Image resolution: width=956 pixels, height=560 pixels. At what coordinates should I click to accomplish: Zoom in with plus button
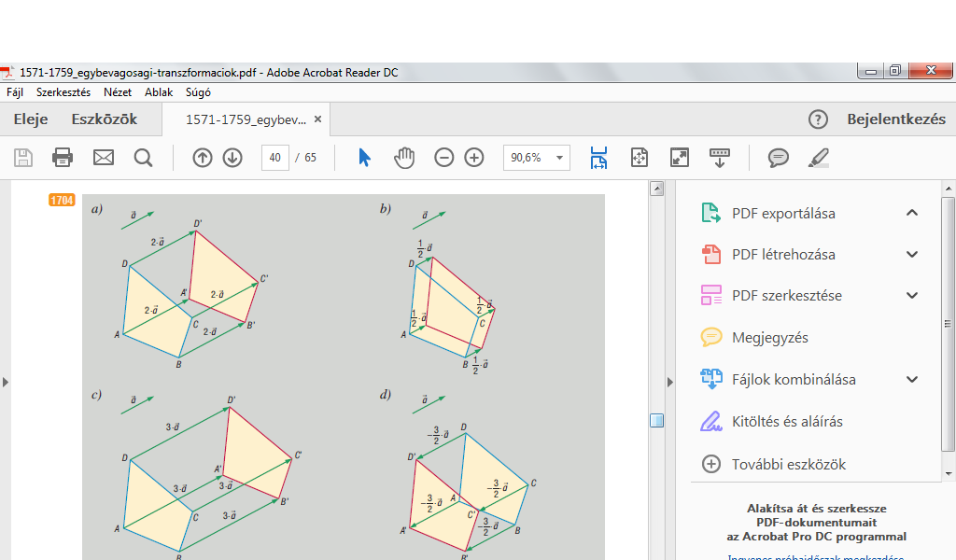474,158
